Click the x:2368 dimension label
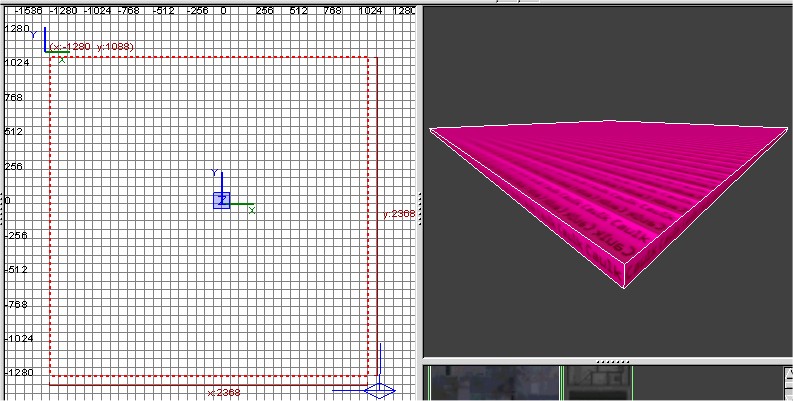The image size is (793, 401). tap(223, 393)
